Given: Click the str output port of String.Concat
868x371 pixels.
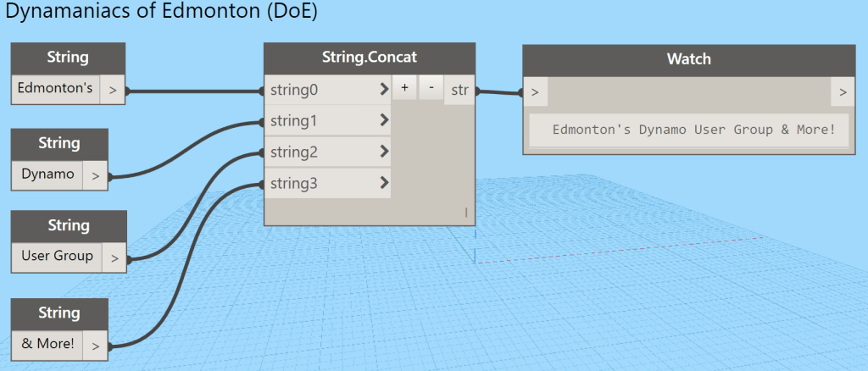Looking at the screenshot, I should (x=459, y=89).
